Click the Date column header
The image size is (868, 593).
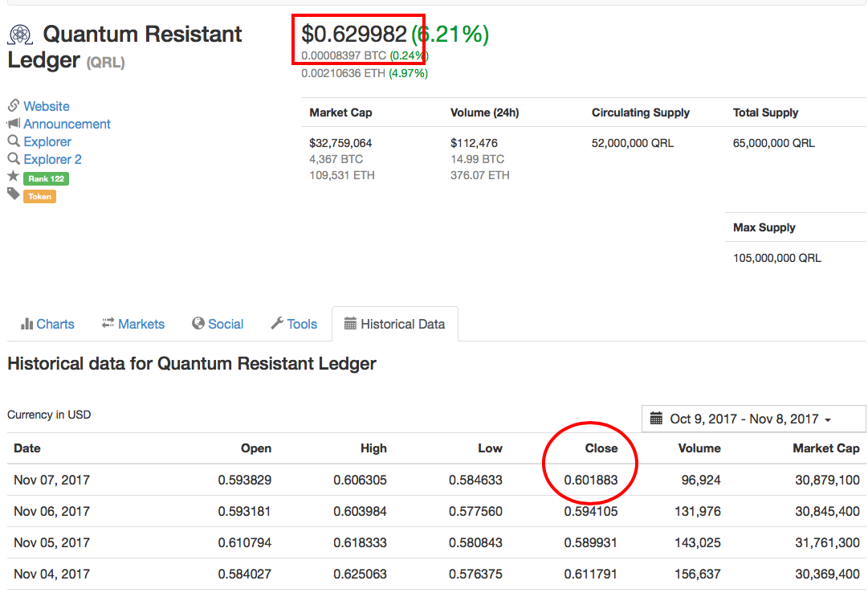point(27,448)
